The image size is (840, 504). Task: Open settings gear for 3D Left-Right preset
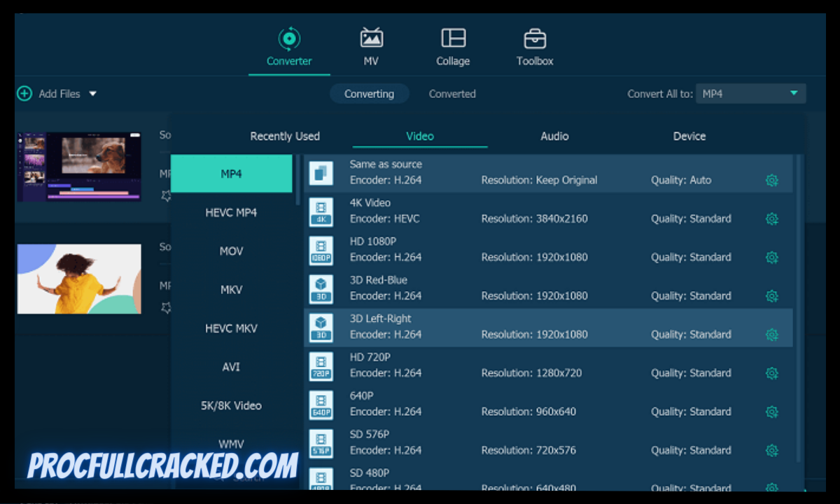tap(772, 335)
